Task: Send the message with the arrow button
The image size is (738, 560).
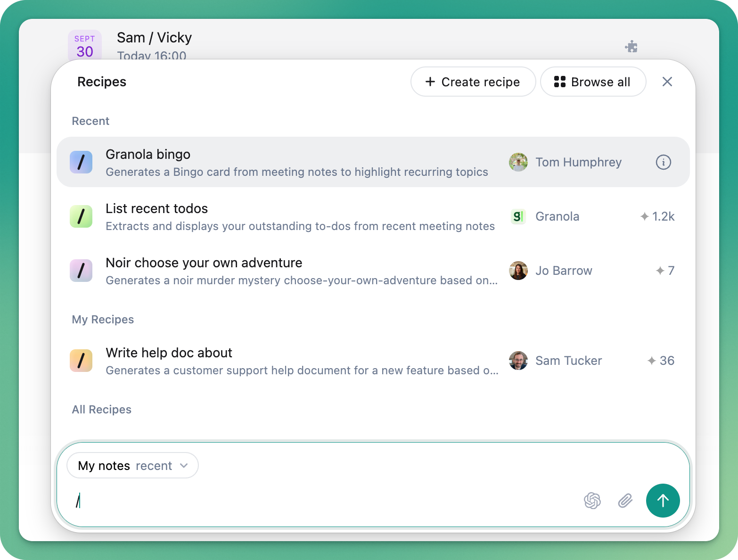Action: click(663, 501)
